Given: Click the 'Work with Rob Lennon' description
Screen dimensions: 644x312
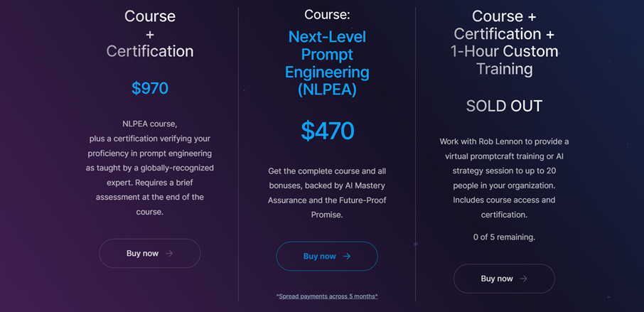Looking at the screenshot, I should pyautogui.click(x=504, y=178).
